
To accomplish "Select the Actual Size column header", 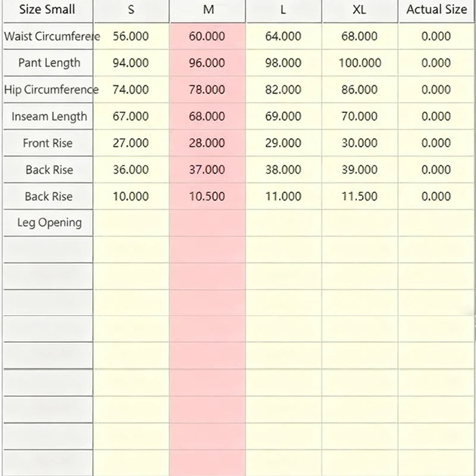I will click(437, 11).
